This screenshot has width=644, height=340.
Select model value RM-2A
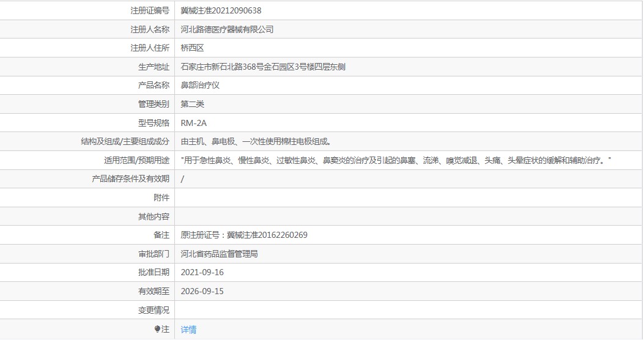click(193, 123)
